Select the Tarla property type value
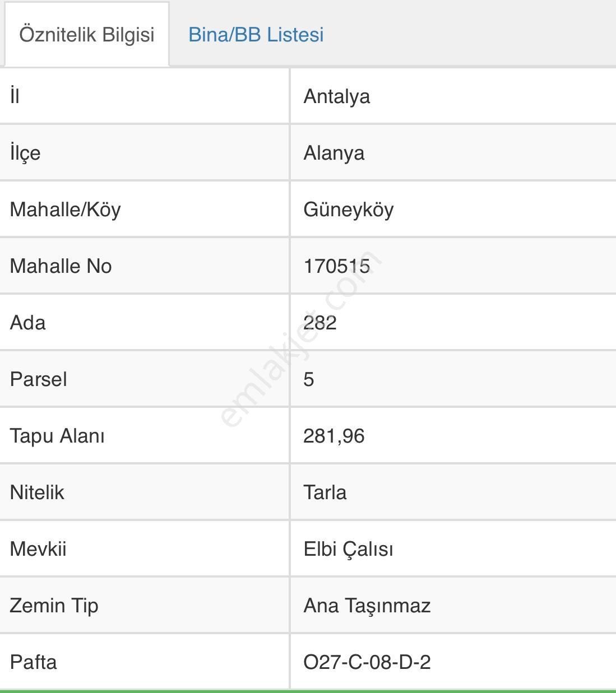This screenshot has width=616, height=693. (x=326, y=492)
